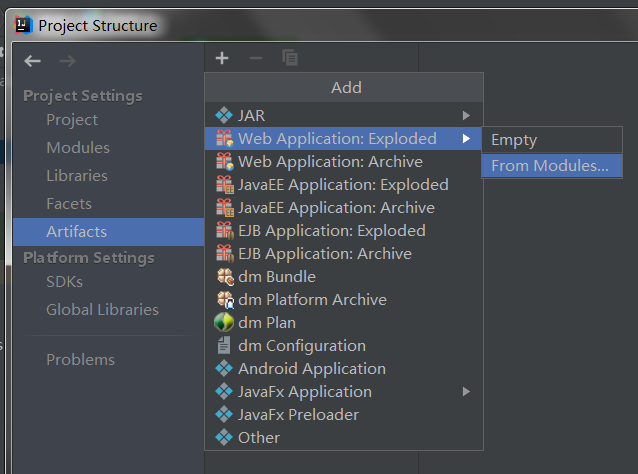
Task: Select EJB Application: Archive menu entry
Action: click(344, 253)
